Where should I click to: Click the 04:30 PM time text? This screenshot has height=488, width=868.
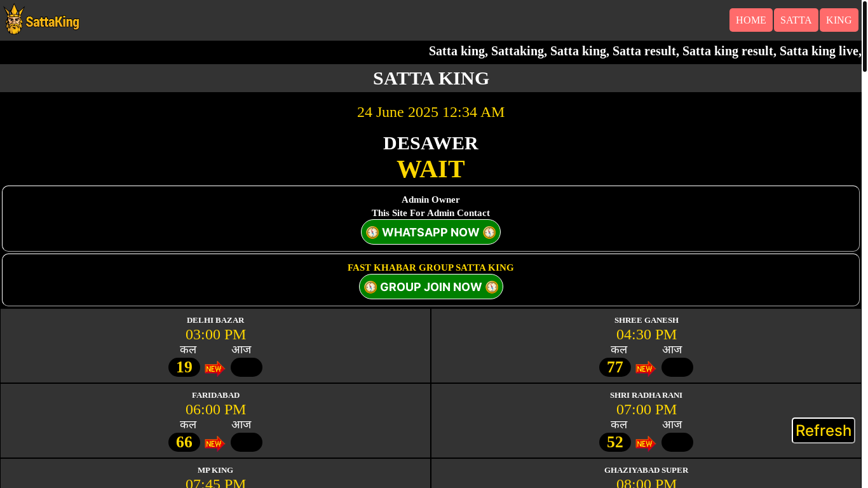(646, 334)
